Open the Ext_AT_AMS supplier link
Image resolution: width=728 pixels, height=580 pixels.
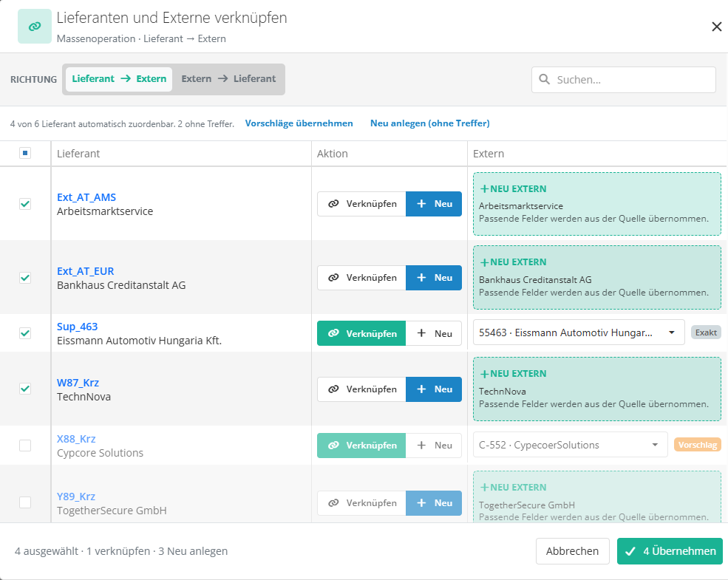pyautogui.click(x=86, y=197)
